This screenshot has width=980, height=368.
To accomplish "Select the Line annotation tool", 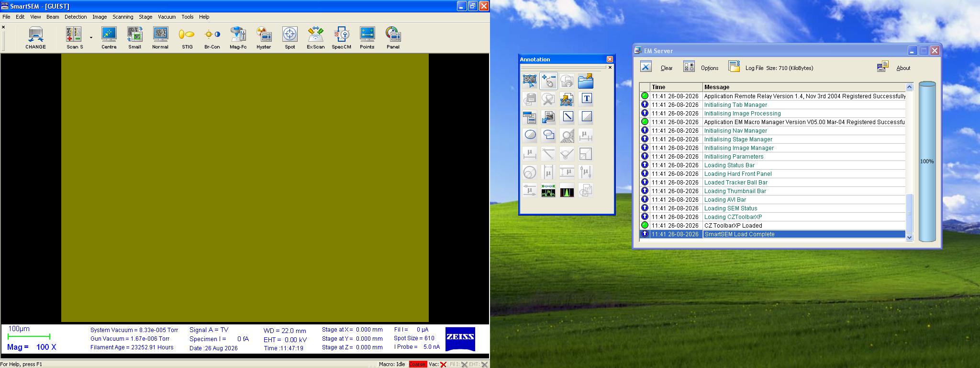I will click(568, 116).
